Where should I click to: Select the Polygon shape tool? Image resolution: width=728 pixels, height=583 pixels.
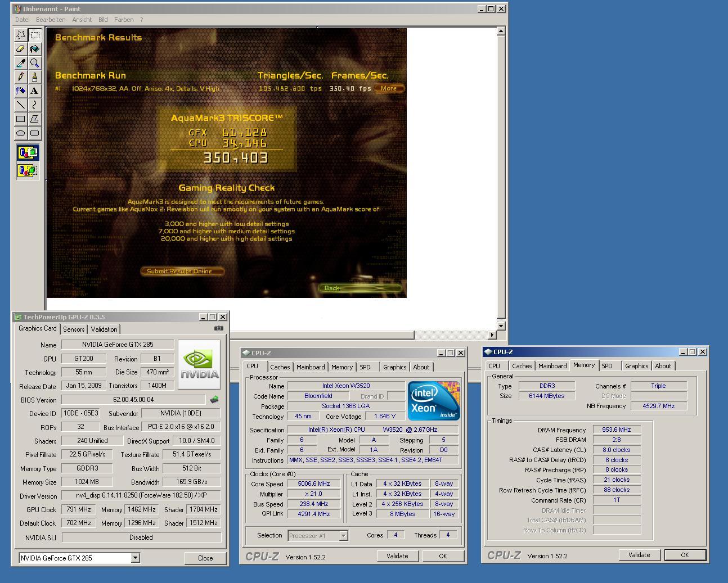[35, 119]
